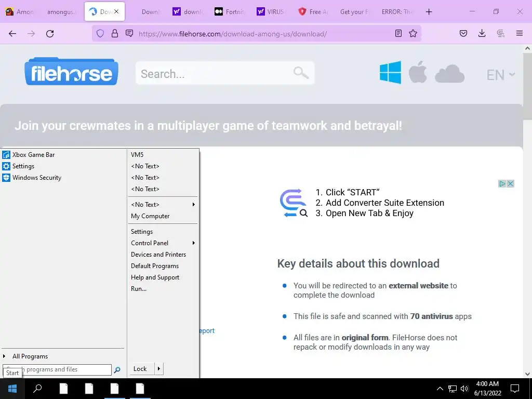Image resolution: width=532 pixels, height=399 pixels.
Task: Open the Converter Suite extension icon
Action: (x=500, y=33)
